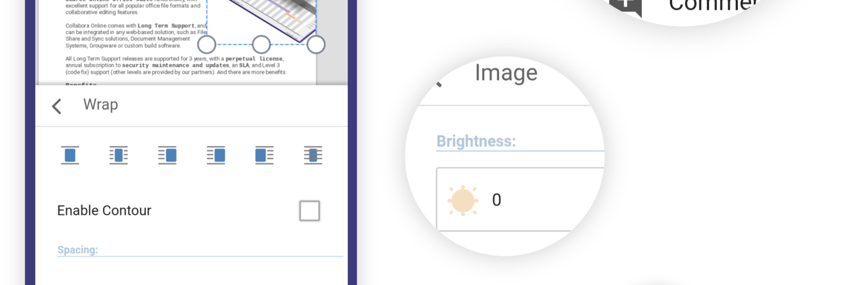Pick the Wrap Optimal icon, third in the row

tap(167, 155)
